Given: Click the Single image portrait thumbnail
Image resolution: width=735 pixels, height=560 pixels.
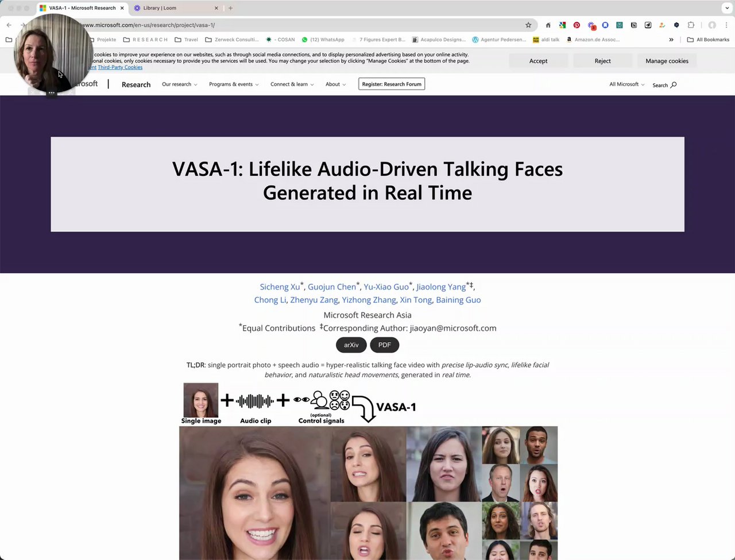Looking at the screenshot, I should (201, 400).
